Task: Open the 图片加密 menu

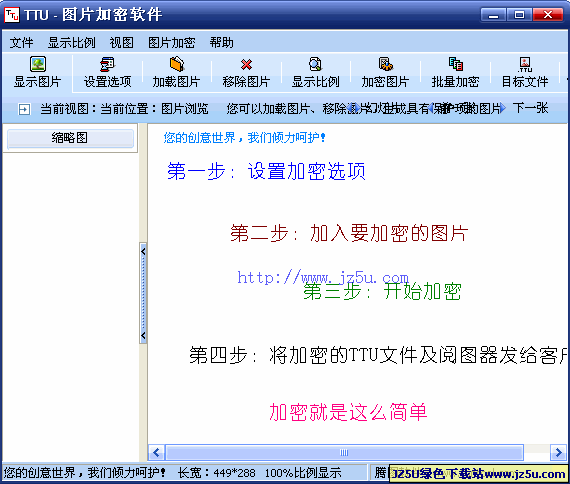Action: pos(172,43)
